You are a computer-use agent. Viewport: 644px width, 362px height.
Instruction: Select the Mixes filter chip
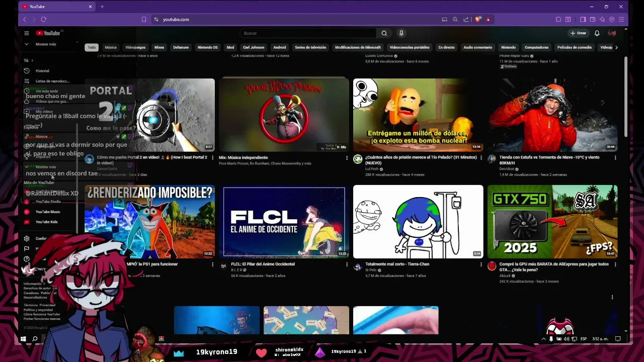159,47
